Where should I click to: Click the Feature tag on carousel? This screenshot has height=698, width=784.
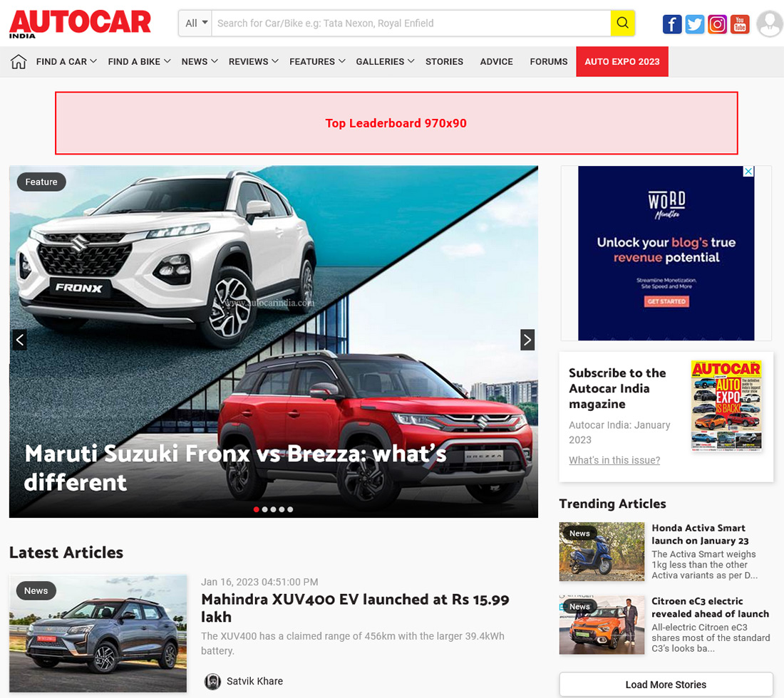41,182
